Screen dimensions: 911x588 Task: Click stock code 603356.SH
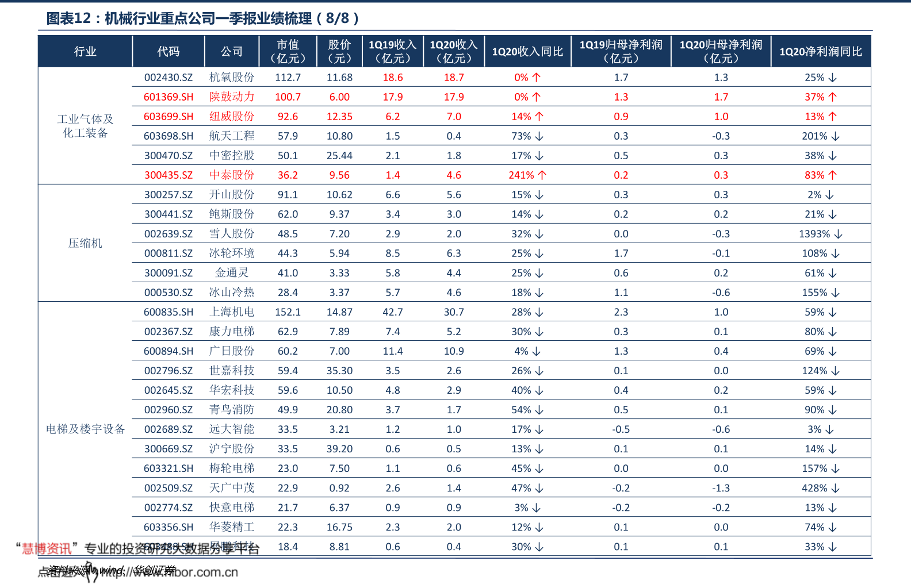[169, 527]
